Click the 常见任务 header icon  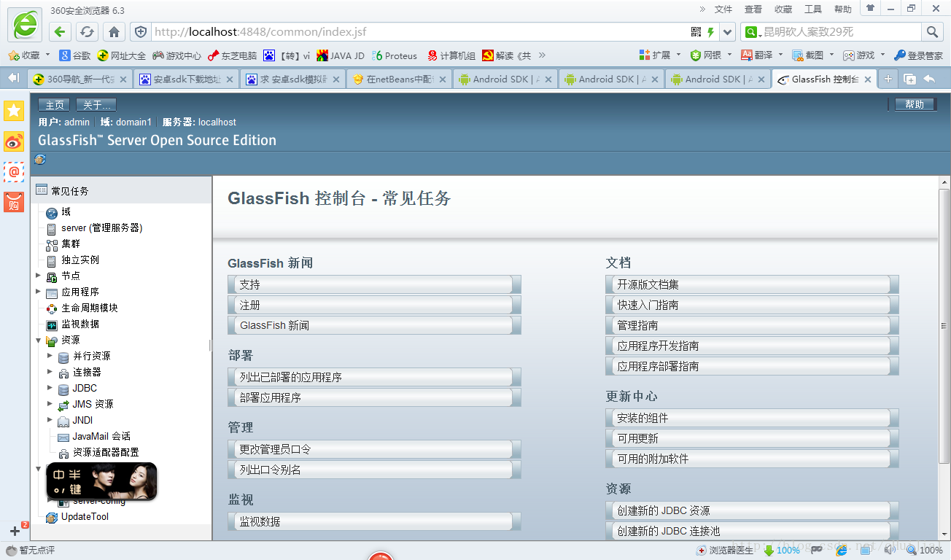click(42, 190)
